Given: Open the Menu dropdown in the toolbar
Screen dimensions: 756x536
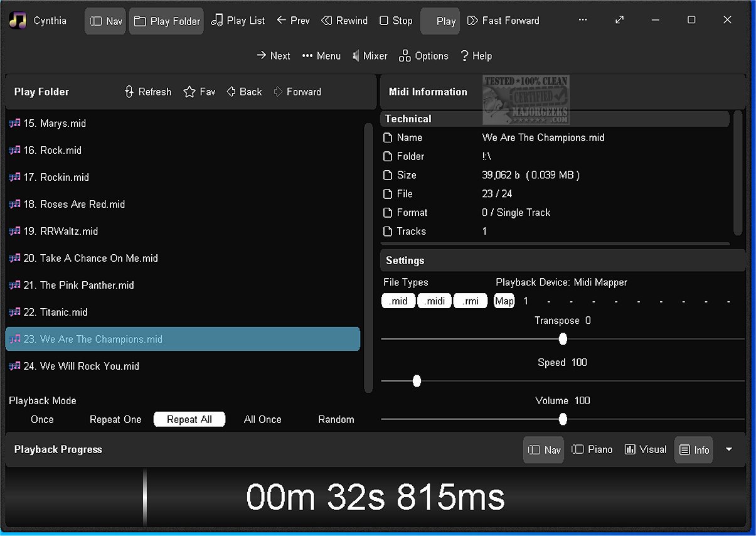Looking at the screenshot, I should point(321,56).
